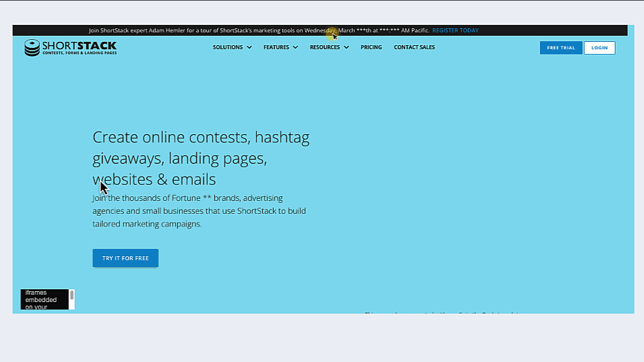Go to the Pricing page
The height and width of the screenshot is (362, 644).
tap(372, 47)
